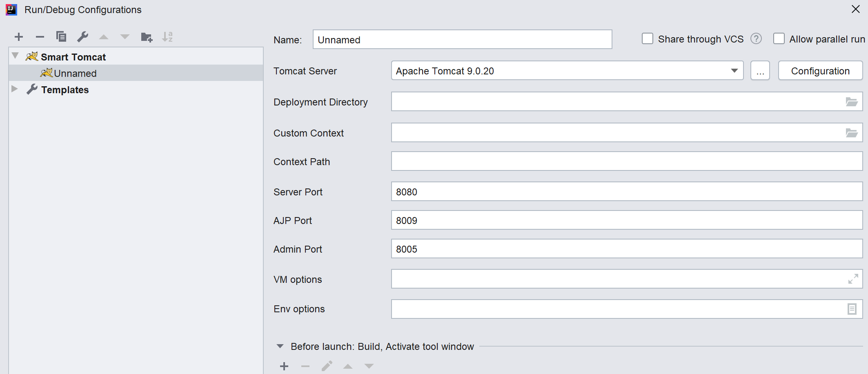Browse for the Deployment Directory folder
Viewport: 868px width, 374px height.
click(851, 102)
